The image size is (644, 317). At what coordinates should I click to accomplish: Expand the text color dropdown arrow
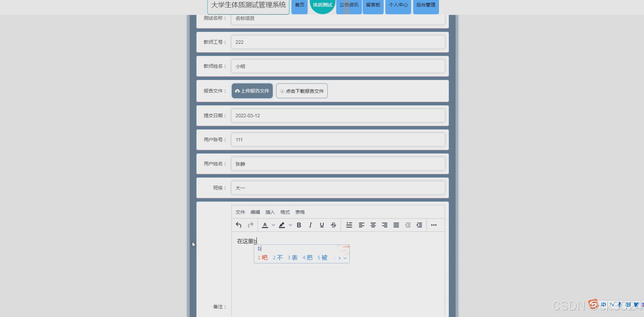click(273, 225)
